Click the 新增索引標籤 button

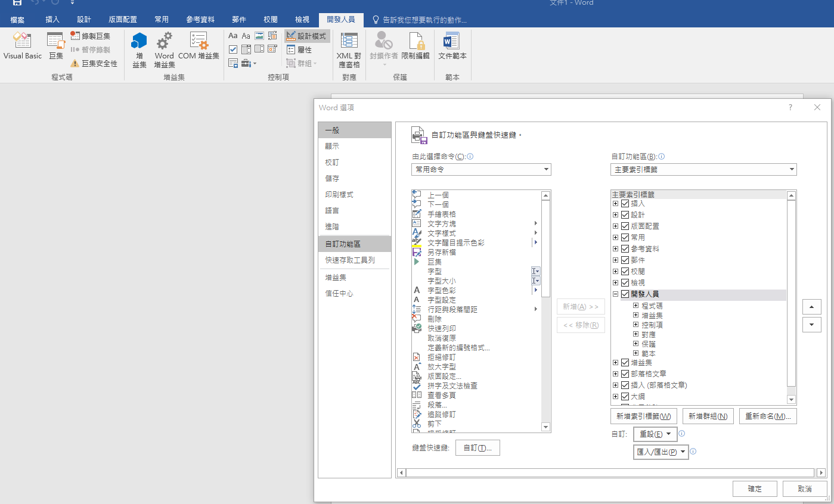(x=644, y=416)
